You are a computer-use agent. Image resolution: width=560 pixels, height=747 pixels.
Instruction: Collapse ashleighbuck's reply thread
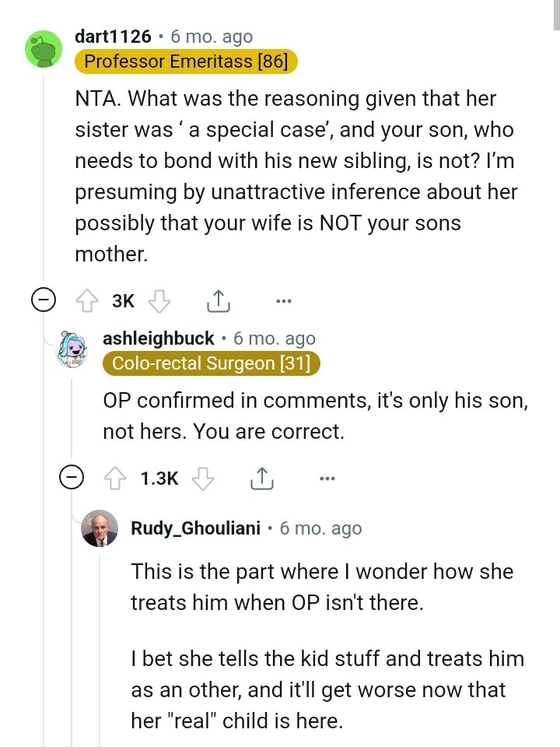[72, 477]
